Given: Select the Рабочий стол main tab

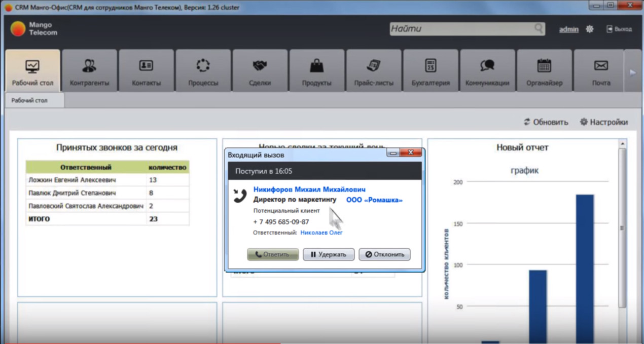Looking at the screenshot, I should [x=32, y=71].
